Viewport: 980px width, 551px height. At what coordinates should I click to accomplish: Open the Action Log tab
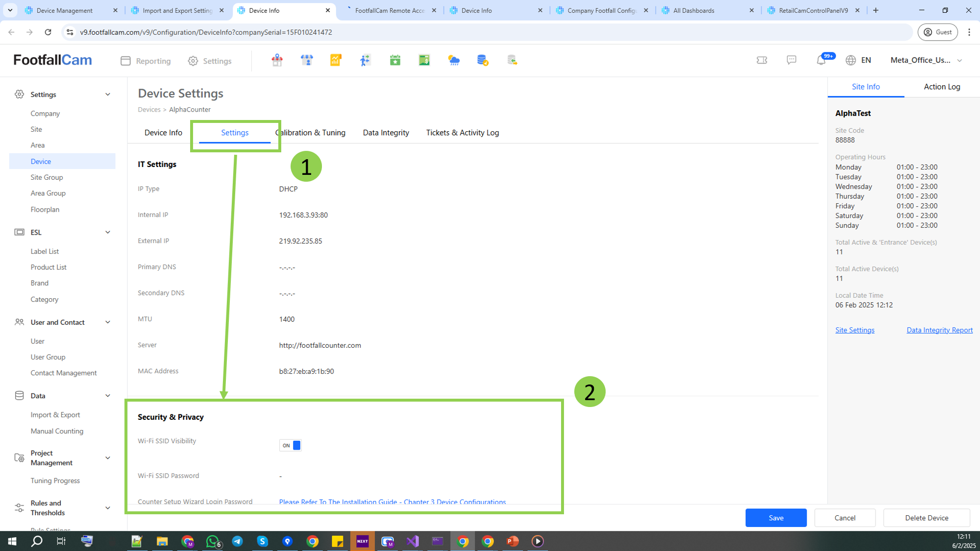(x=942, y=87)
